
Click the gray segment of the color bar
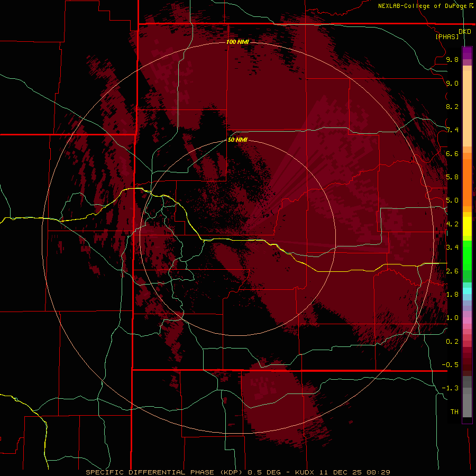click(467, 402)
